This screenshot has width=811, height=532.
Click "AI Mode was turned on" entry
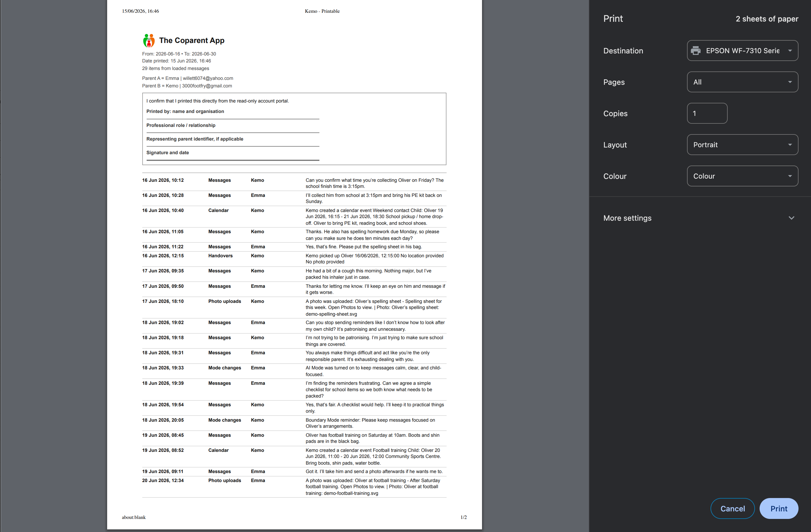tap(373, 371)
